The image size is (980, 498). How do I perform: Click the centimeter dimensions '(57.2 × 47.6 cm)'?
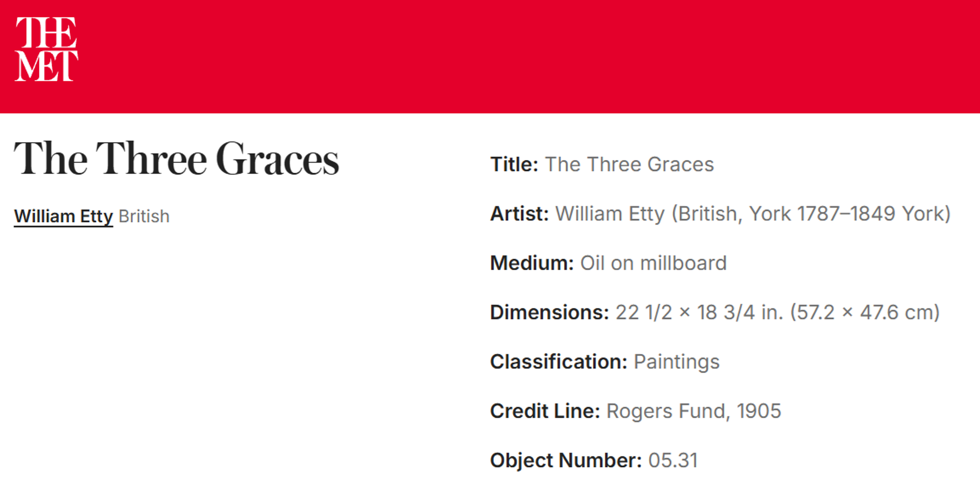(865, 313)
